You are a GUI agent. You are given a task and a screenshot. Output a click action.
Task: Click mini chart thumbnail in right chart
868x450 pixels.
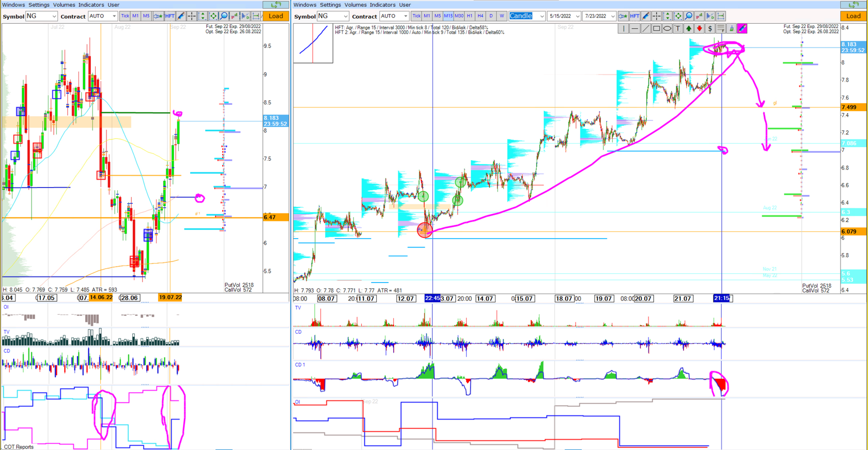click(x=313, y=43)
